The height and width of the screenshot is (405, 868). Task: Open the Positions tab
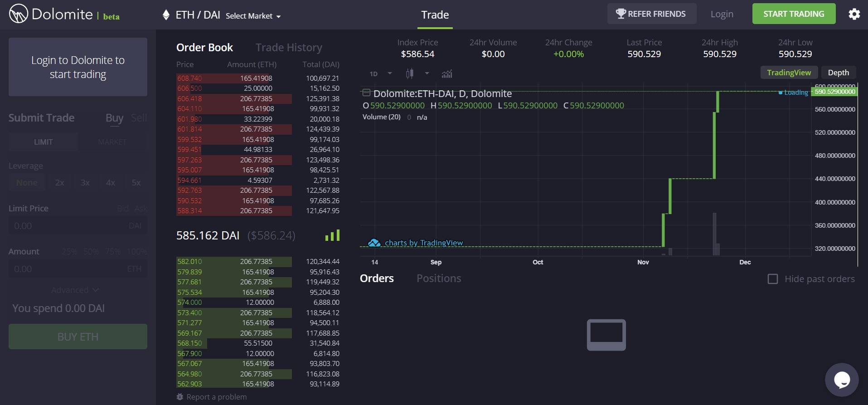(x=439, y=278)
